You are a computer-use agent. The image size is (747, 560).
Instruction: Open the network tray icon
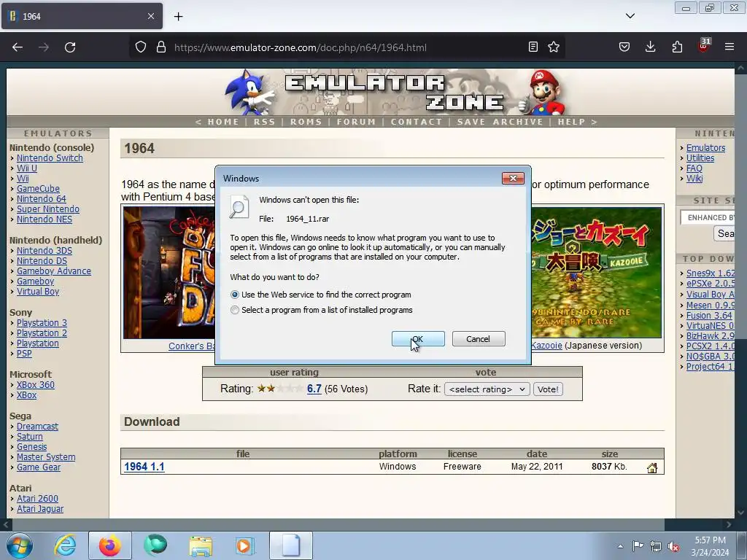(656, 546)
